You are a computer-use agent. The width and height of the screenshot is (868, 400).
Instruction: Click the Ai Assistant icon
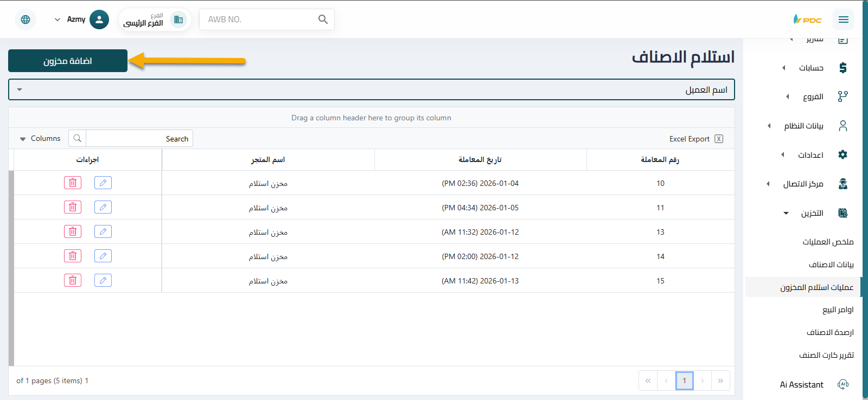point(843,384)
